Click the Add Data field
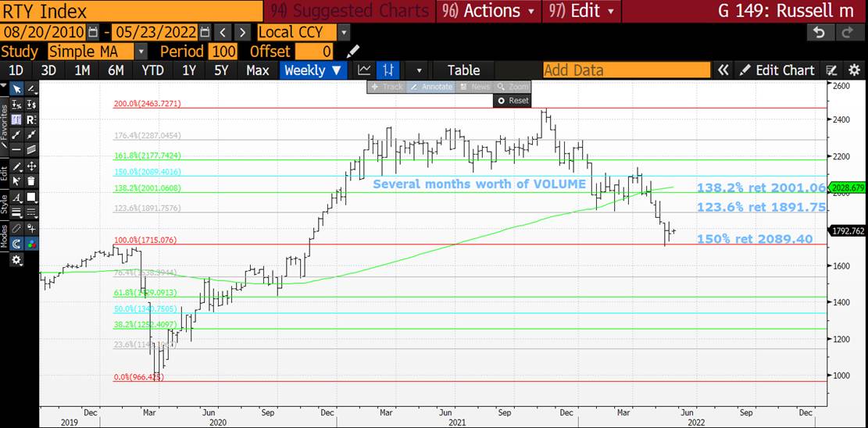The width and height of the screenshot is (868, 428). [627, 70]
